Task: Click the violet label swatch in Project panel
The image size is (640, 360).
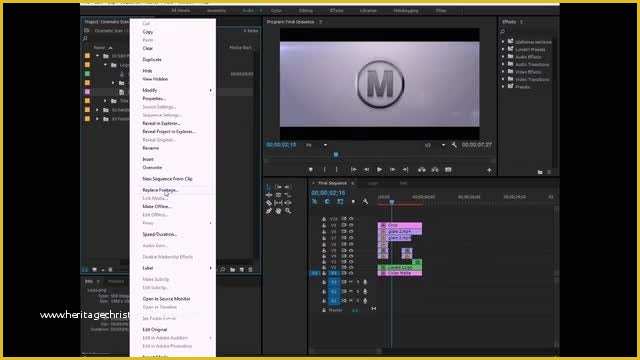Action: coord(87,92)
